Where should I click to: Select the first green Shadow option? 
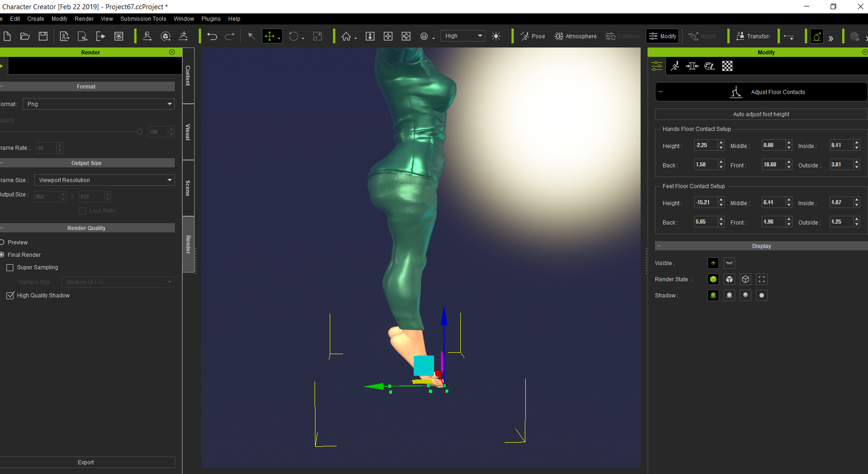713,295
